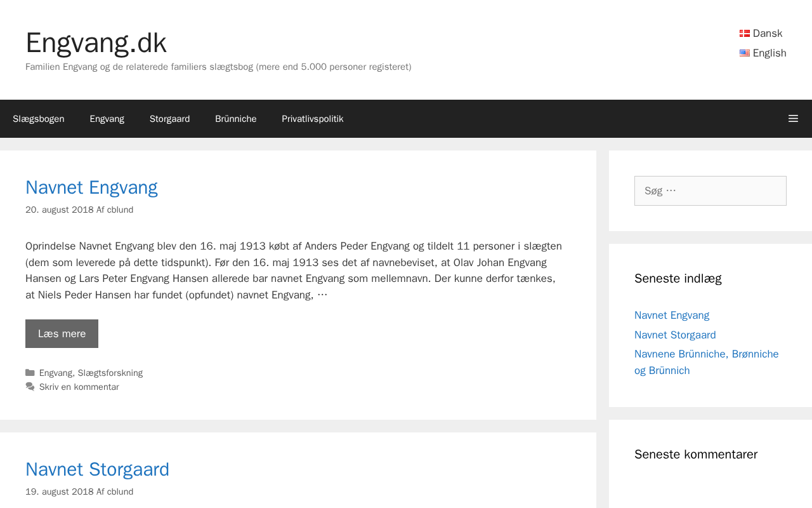
Task: Open the Slægtsforskning category link
Action: point(110,373)
